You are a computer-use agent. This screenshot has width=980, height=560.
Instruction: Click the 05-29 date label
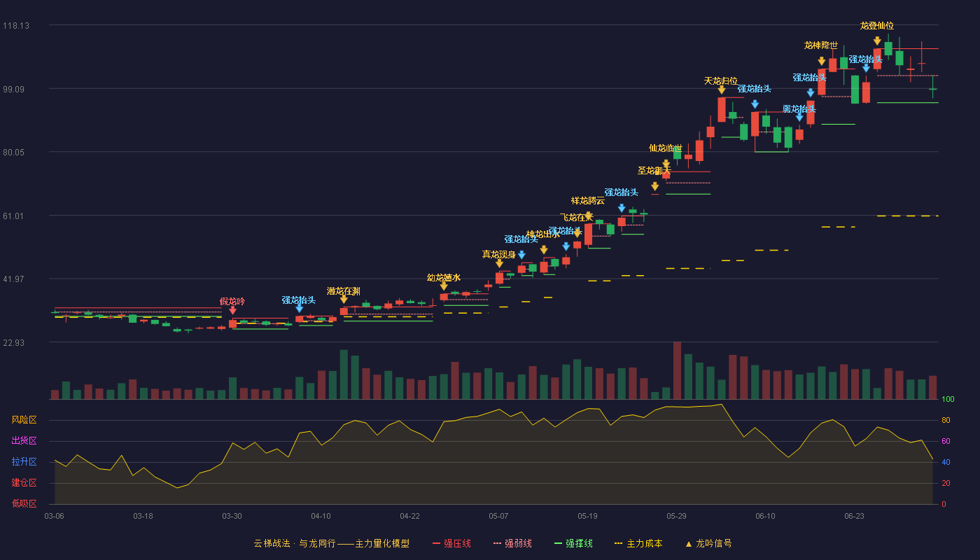click(x=676, y=516)
